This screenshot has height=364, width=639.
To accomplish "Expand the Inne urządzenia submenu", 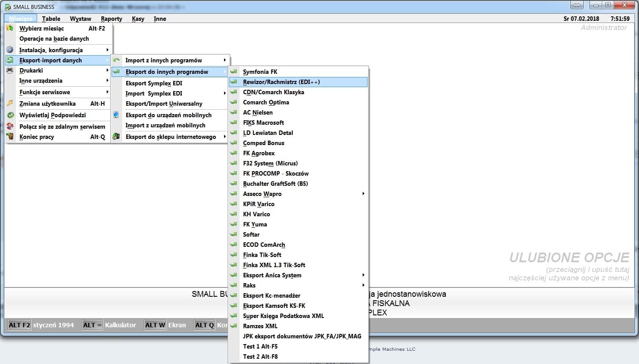I will (58, 80).
